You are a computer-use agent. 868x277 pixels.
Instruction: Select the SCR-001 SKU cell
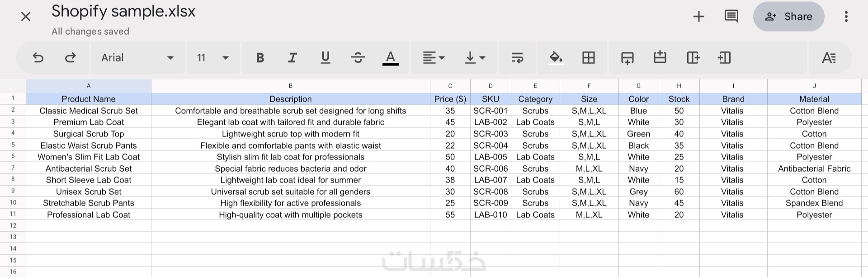[491, 111]
